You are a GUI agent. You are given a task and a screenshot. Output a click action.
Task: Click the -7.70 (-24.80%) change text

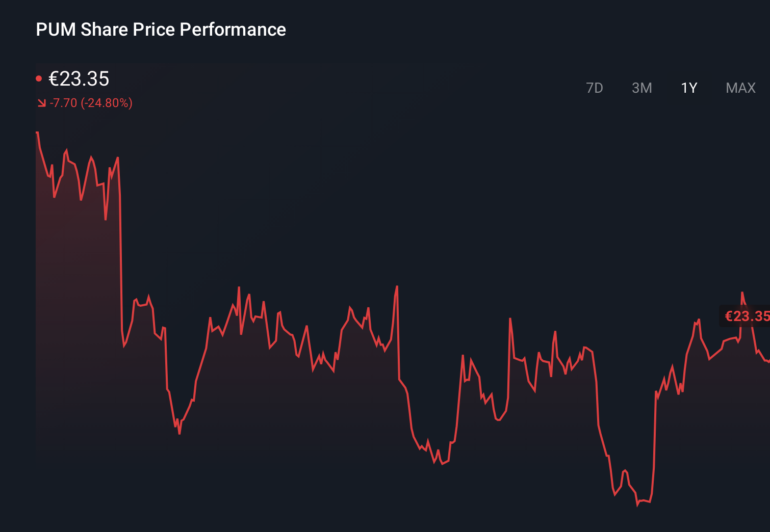coord(91,102)
